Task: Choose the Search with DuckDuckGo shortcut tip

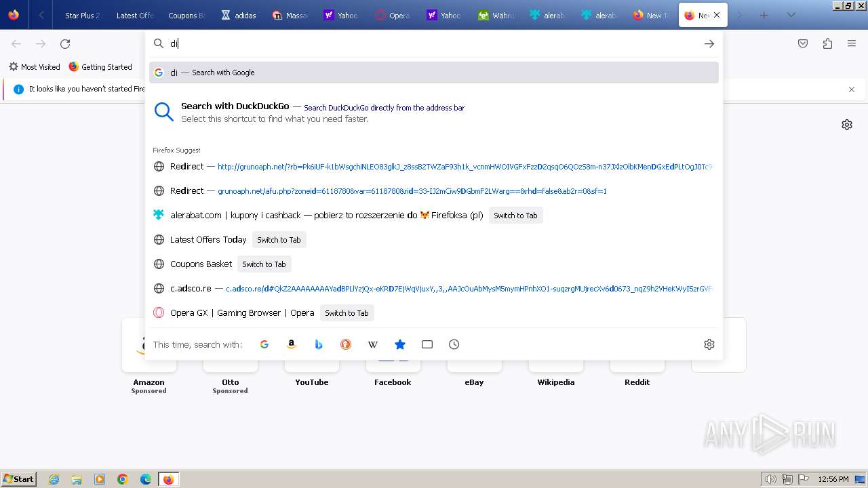Action: point(434,113)
